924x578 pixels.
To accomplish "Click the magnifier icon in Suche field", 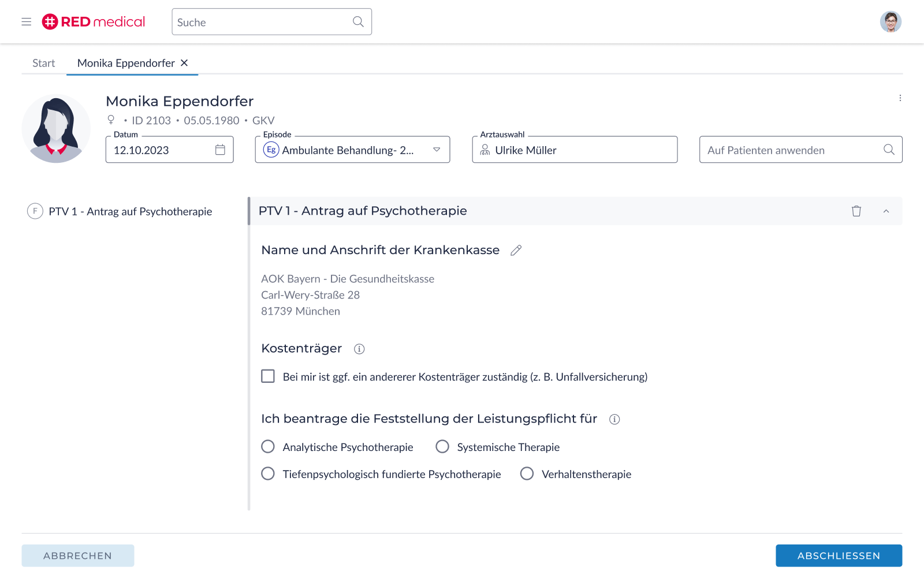I will click(358, 22).
